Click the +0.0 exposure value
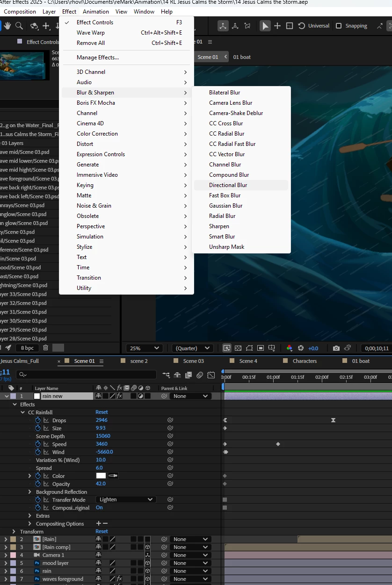This screenshot has height=585, width=392. coord(313,348)
